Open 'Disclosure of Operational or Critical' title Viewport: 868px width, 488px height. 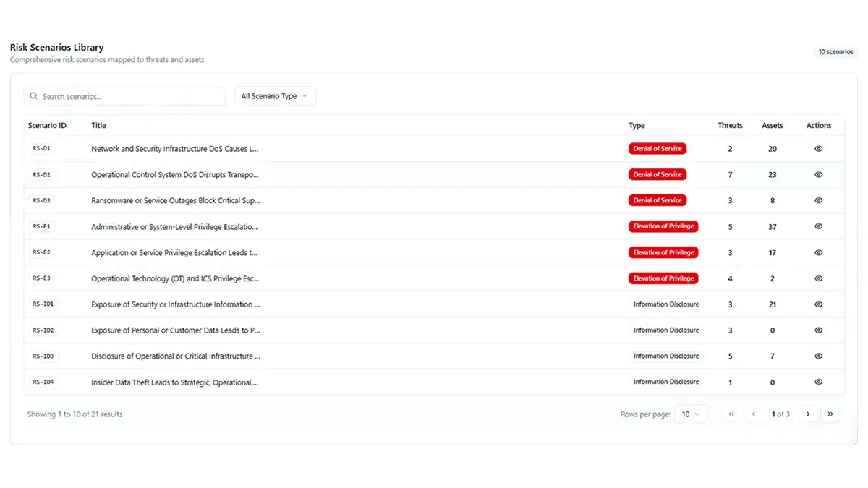coord(176,356)
